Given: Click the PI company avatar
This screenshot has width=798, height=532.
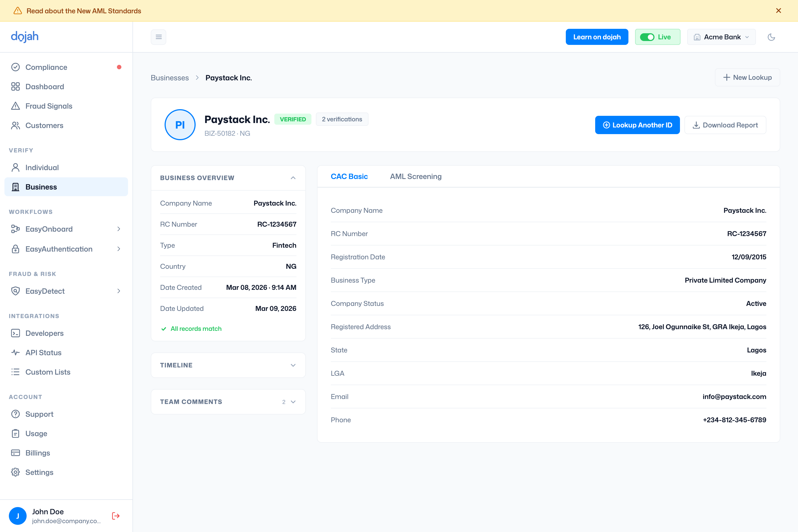Looking at the screenshot, I should point(180,125).
